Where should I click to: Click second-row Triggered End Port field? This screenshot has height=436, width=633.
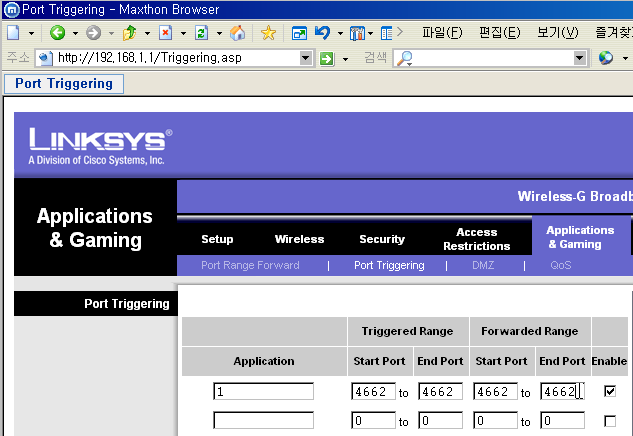pyautogui.click(x=440, y=420)
